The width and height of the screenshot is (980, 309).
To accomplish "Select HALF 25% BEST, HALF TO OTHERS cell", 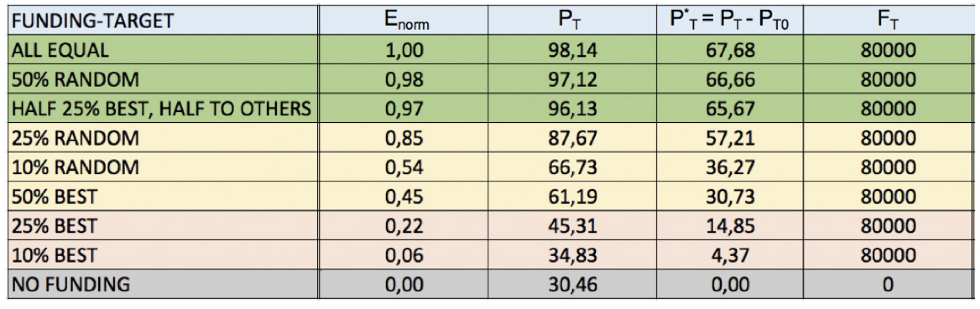I will tap(161, 109).
